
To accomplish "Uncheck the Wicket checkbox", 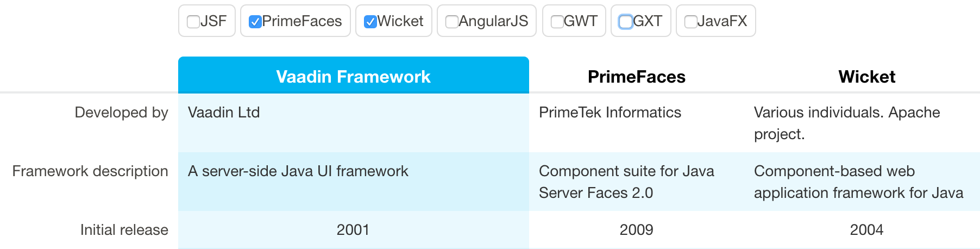I will click(x=370, y=22).
